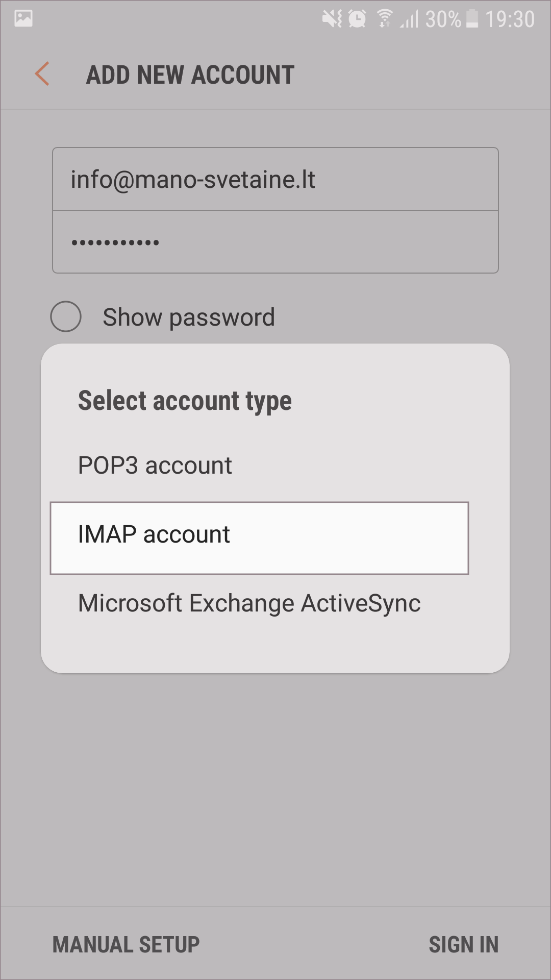Tap the cellular signal bars icon
This screenshot has width=551, height=980.
pyautogui.click(x=409, y=19)
